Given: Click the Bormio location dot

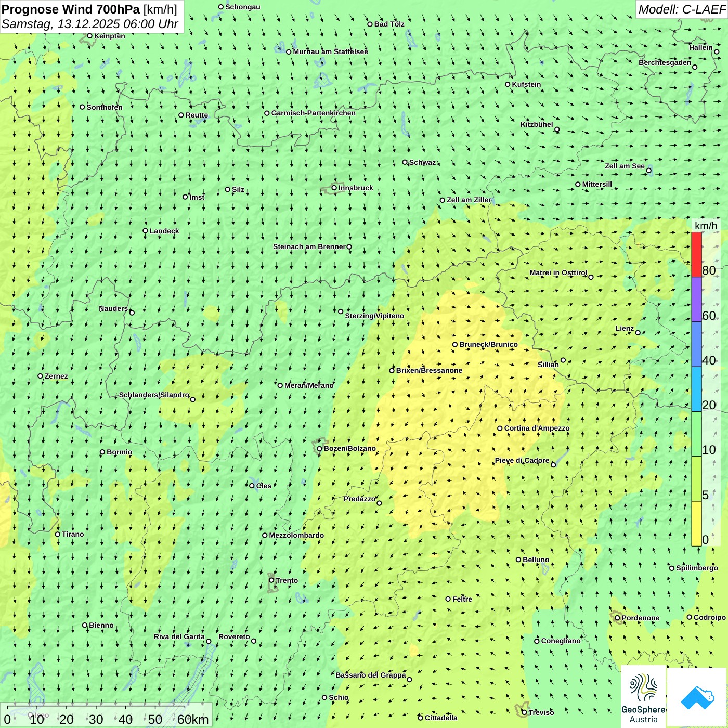Looking at the screenshot, I should 102,452.
